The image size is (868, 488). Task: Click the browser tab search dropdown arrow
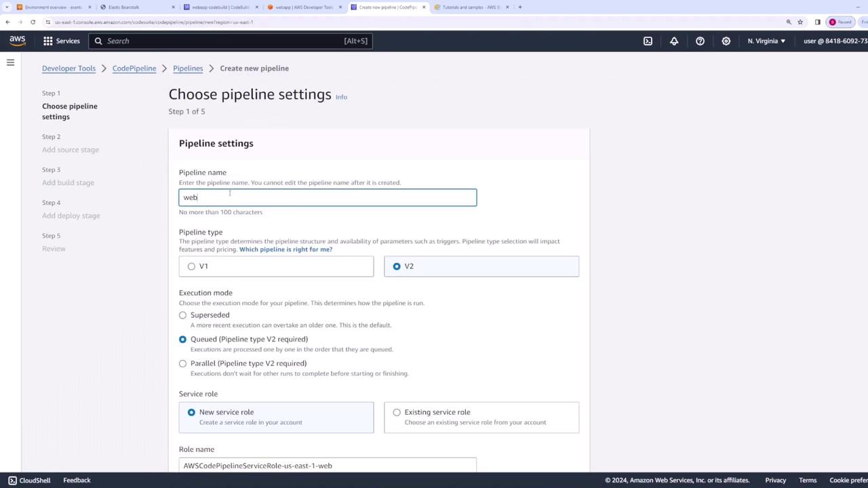click(x=7, y=7)
